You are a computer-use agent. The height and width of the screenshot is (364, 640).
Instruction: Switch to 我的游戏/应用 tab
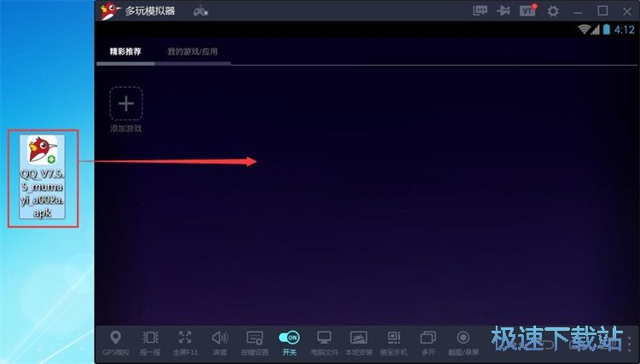(x=192, y=52)
